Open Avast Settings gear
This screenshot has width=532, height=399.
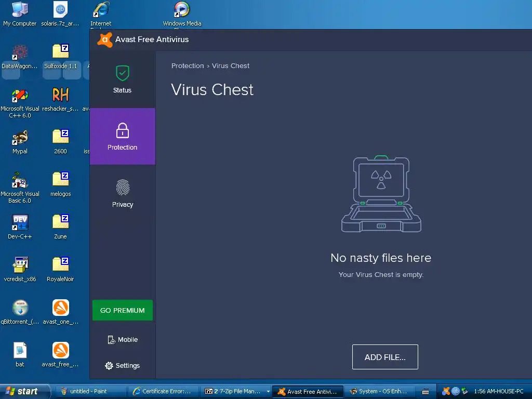pyautogui.click(x=123, y=365)
